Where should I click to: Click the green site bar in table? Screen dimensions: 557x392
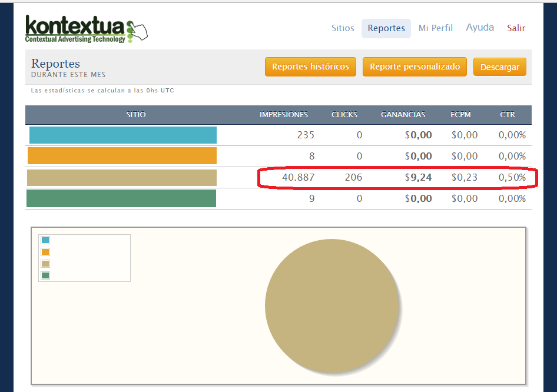coord(121,198)
